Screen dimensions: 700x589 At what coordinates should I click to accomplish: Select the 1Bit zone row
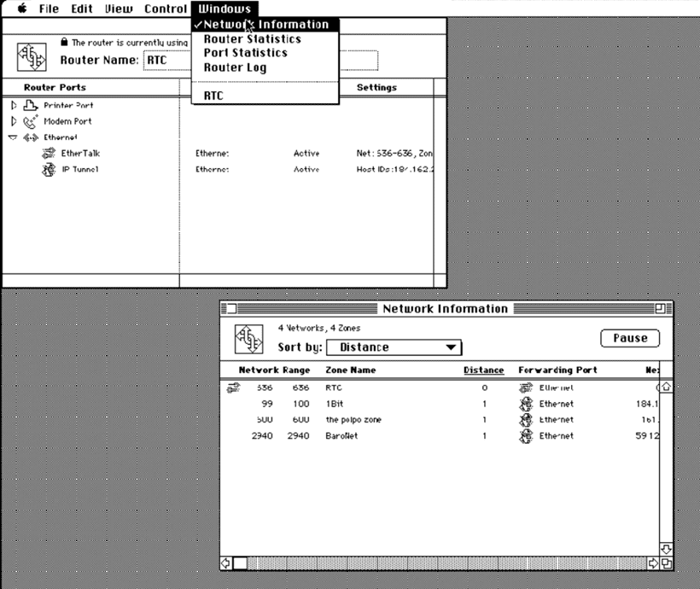point(440,404)
